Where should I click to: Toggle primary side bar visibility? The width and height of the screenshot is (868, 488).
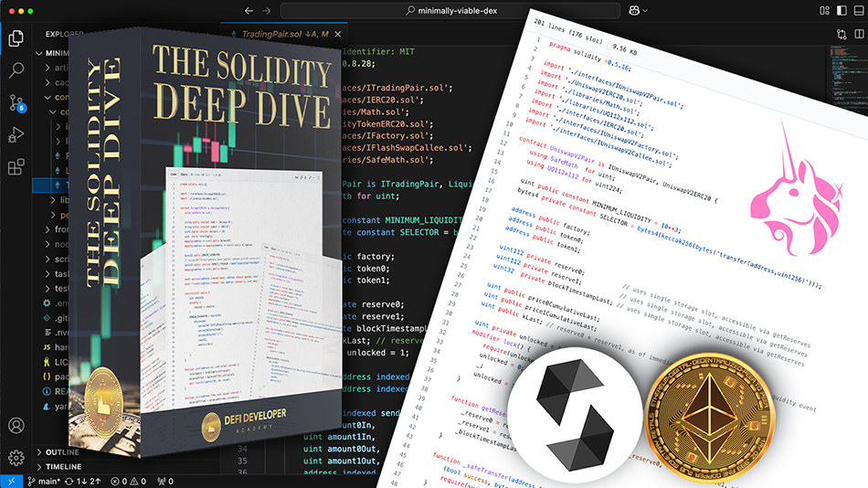coord(842,11)
